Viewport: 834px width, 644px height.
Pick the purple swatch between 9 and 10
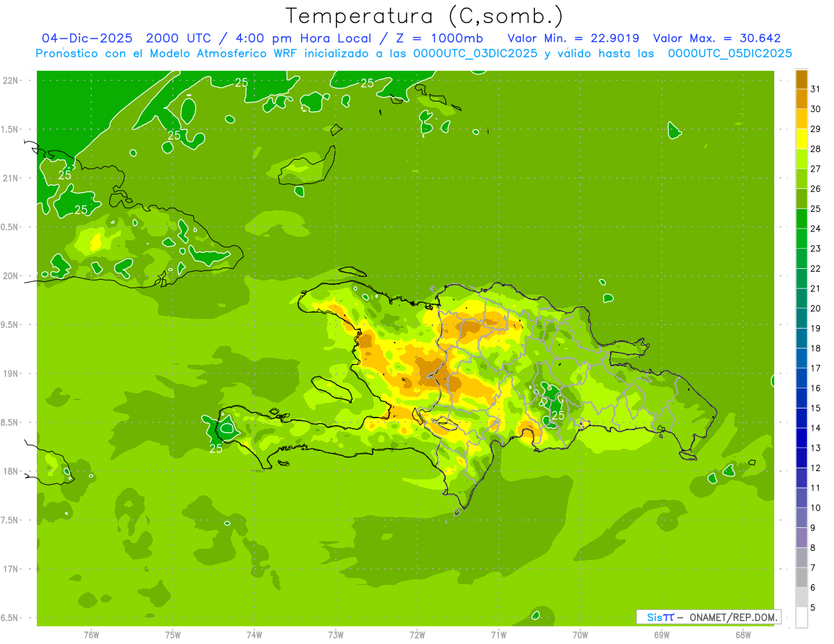point(801,518)
